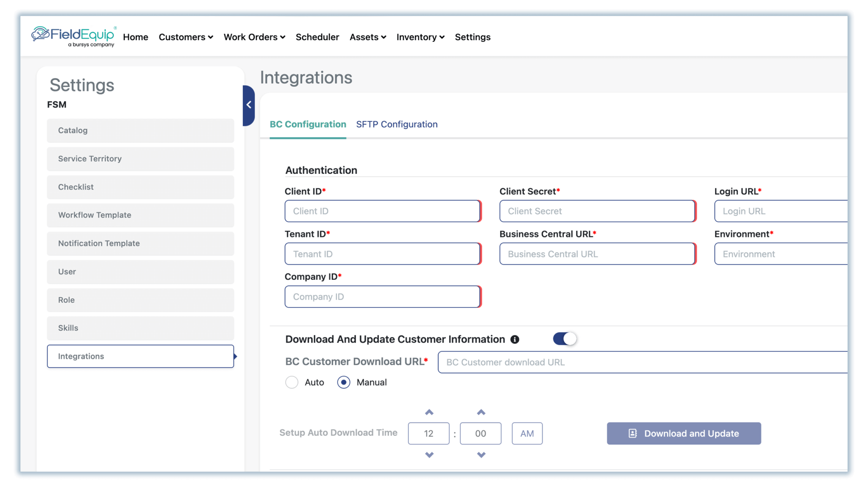This screenshot has width=868, height=488.
Task: Click the AM/PM selector
Action: coord(527,433)
